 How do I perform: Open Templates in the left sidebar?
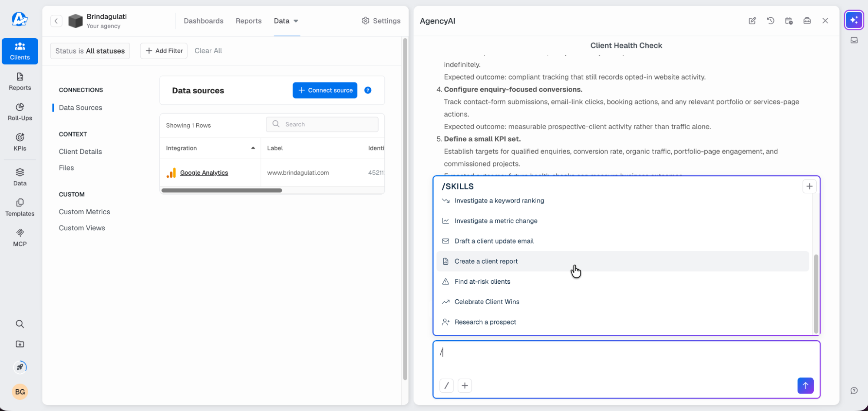click(x=20, y=208)
